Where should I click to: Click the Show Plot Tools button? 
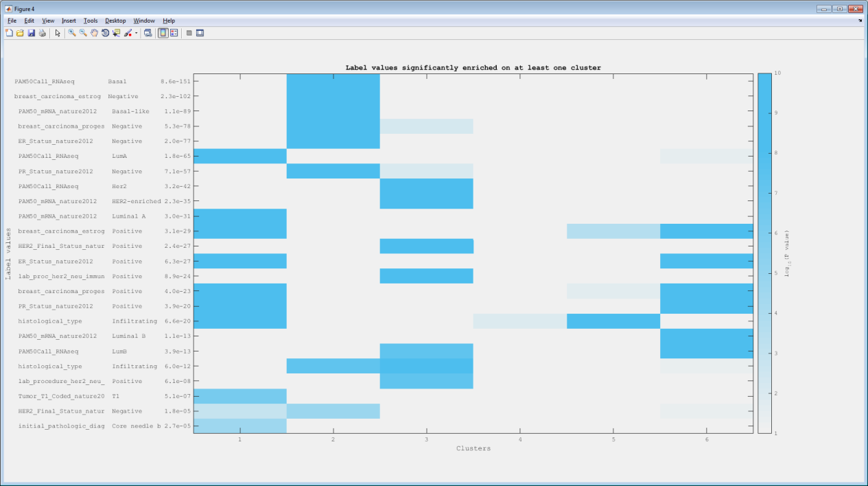coord(200,32)
